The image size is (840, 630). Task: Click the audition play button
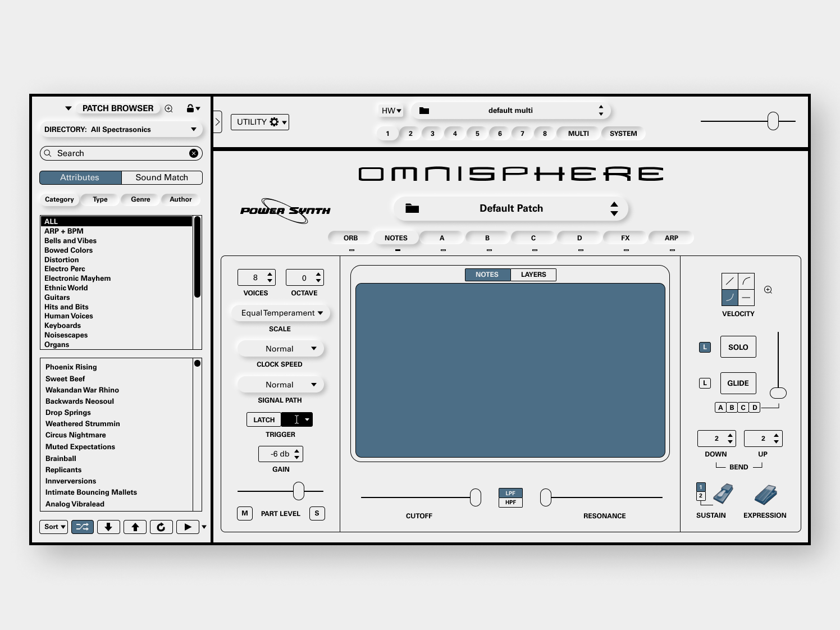pyautogui.click(x=188, y=527)
